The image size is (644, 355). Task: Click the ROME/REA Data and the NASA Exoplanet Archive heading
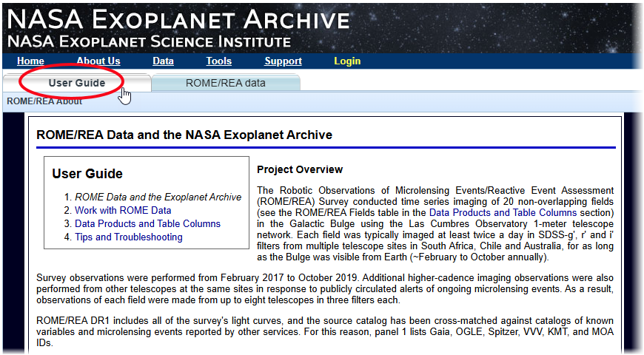[x=184, y=135]
